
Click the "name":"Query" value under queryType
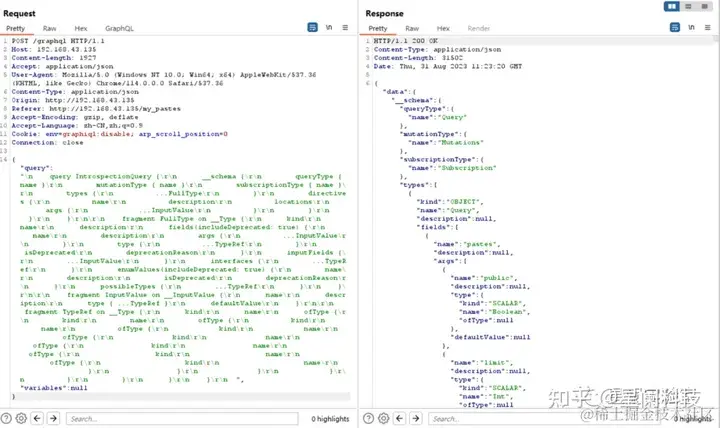pyautogui.click(x=437, y=117)
